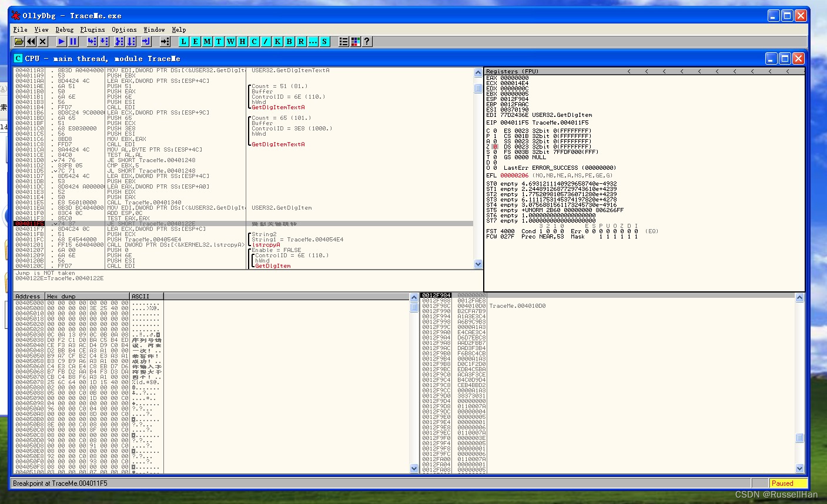The height and width of the screenshot is (504, 827).
Task: Open the Debug menu
Action: pyautogui.click(x=65, y=29)
